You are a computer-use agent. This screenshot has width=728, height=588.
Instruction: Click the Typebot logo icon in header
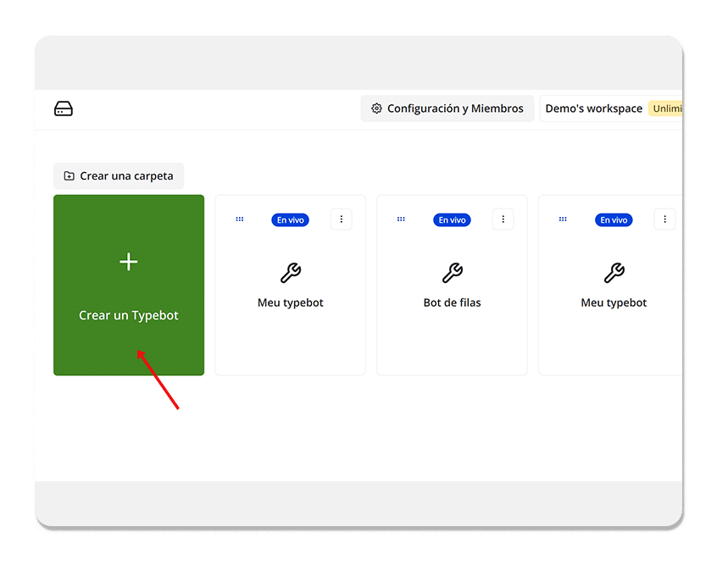coord(64,108)
